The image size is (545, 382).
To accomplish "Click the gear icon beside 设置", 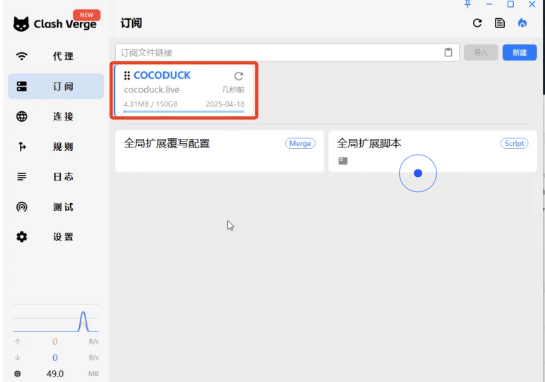I will [22, 237].
